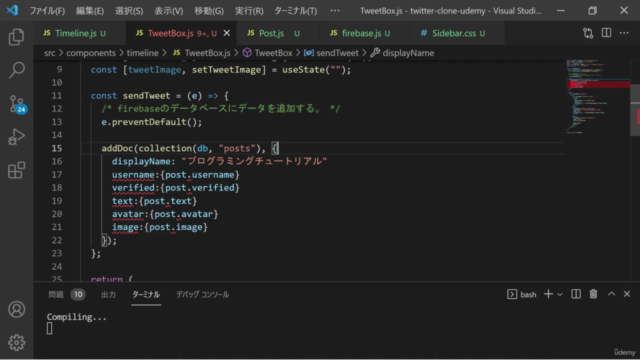Click the verified property on line 18

point(133,188)
